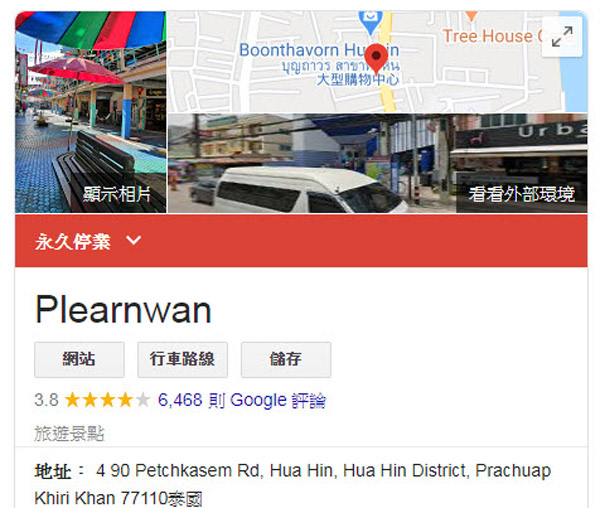Click the blue shopping marker above Boonthavorn
Screen dimensions: 600x508
(x=370, y=23)
